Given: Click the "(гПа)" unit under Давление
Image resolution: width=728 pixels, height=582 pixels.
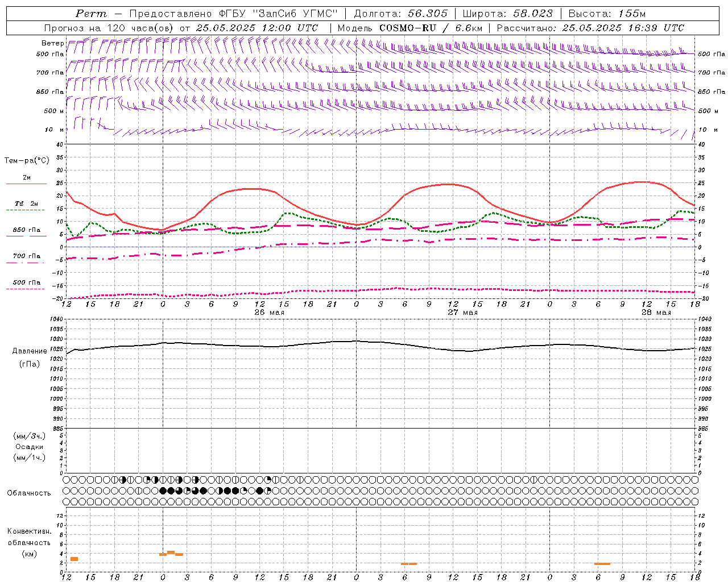Looking at the screenshot, I should coord(30,364).
